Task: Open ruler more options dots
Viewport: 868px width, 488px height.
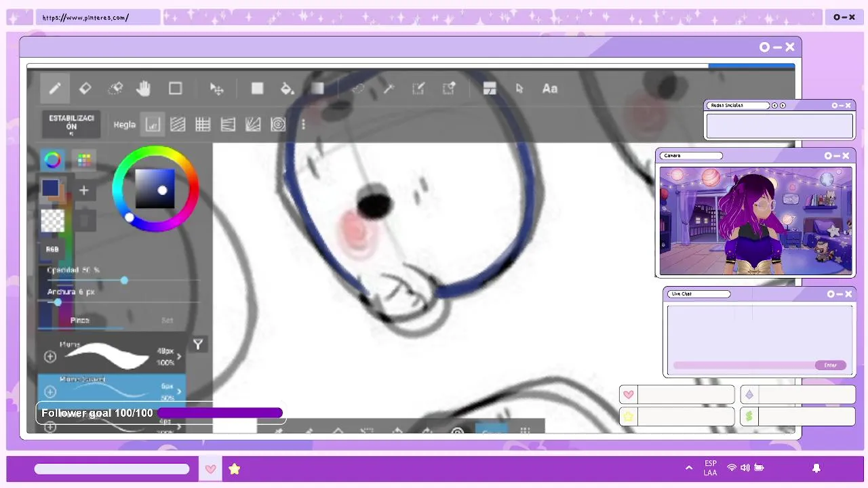Action: pyautogui.click(x=303, y=125)
